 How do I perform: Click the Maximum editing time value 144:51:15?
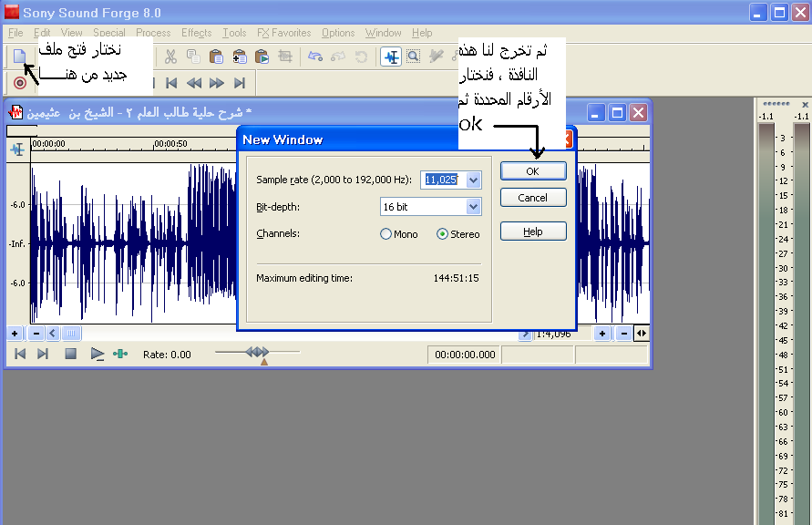click(457, 278)
